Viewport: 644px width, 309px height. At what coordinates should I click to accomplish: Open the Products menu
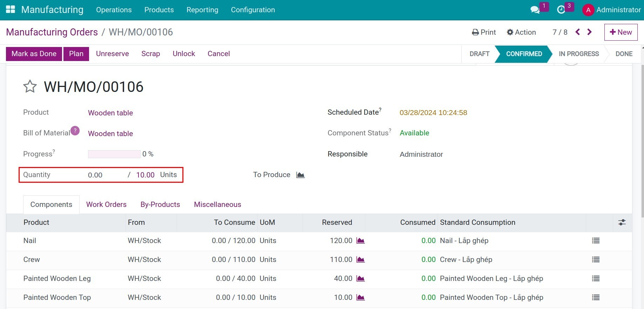coord(159,10)
